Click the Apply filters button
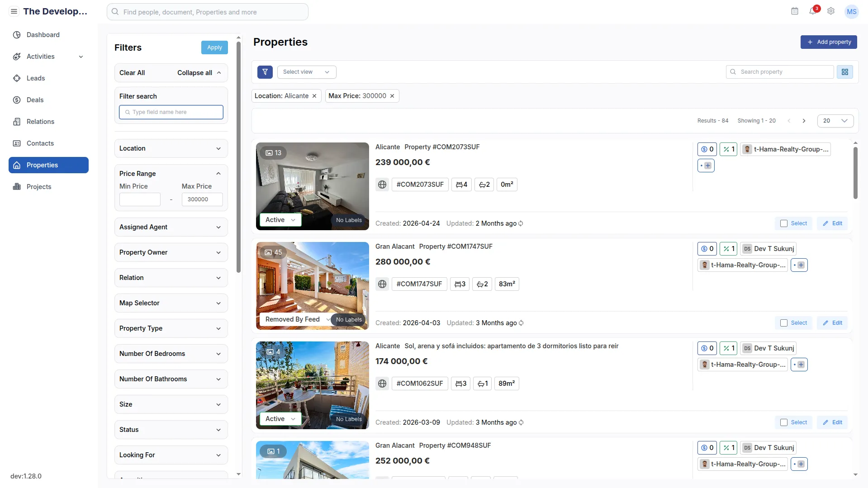The height and width of the screenshot is (488, 868). (x=214, y=47)
